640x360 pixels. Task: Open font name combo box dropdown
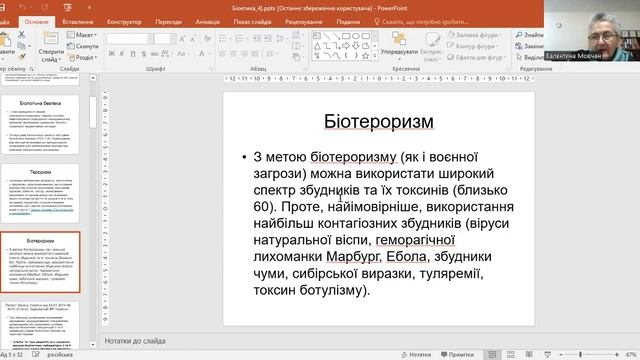pos(150,39)
